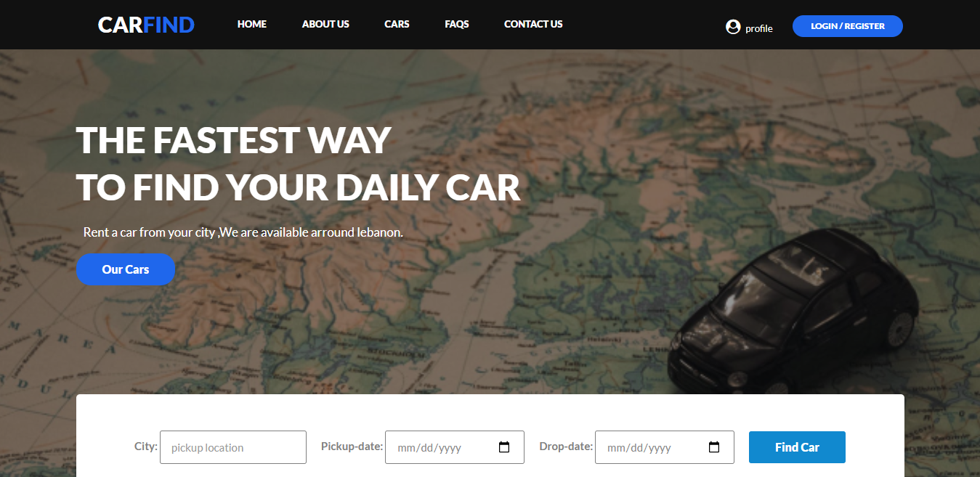This screenshot has height=477, width=980.
Task: Click into the Drop-date mm/dd/yyyy field
Action: [665, 447]
